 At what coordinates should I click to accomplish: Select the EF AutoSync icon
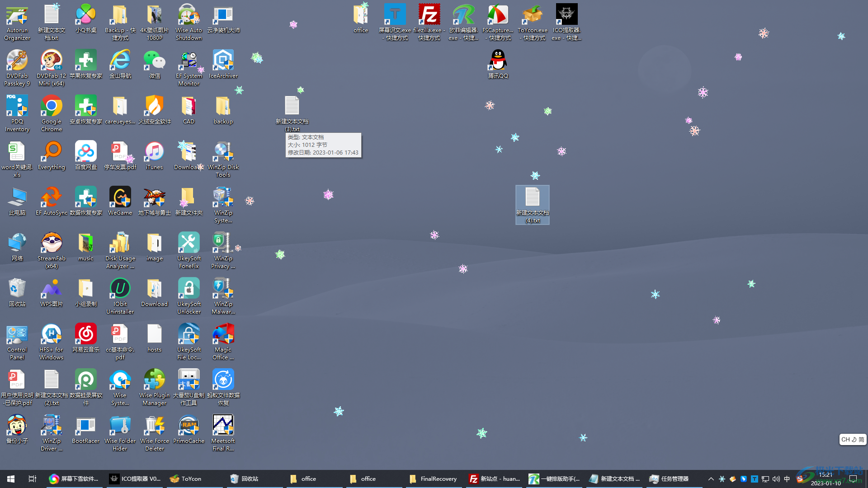(x=52, y=202)
